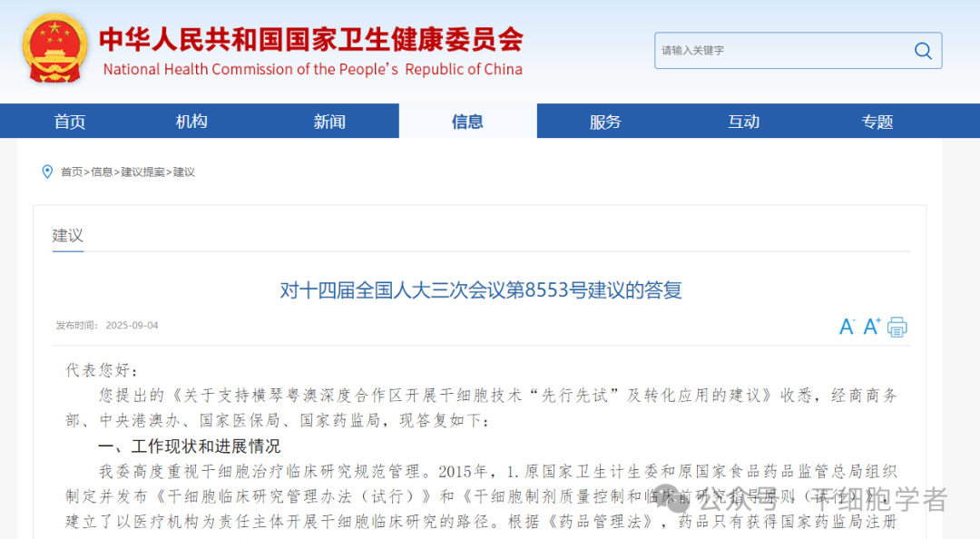Click 首页 in the breadcrumb trail
The image size is (980, 539).
click(72, 172)
